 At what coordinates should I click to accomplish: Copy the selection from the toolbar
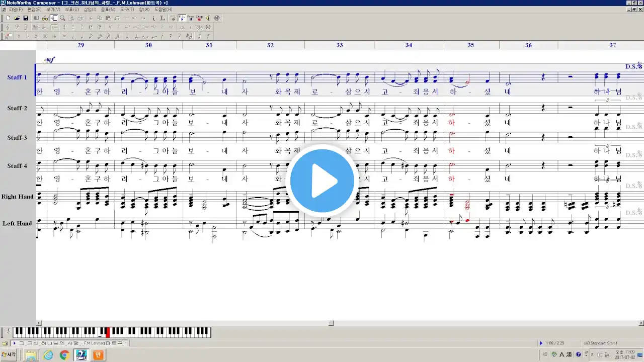pyautogui.click(x=100, y=18)
